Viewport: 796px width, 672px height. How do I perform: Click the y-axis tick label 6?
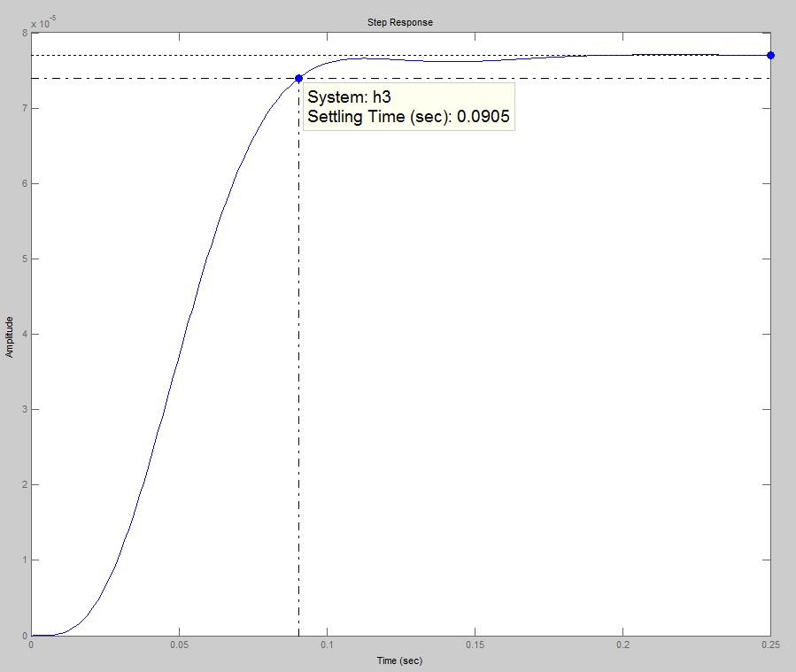click(25, 184)
